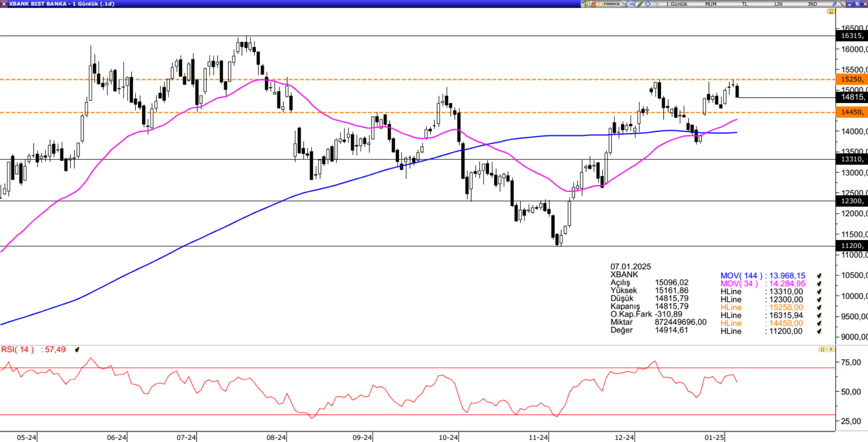Click the RSI axis value 75,00

(x=851, y=362)
